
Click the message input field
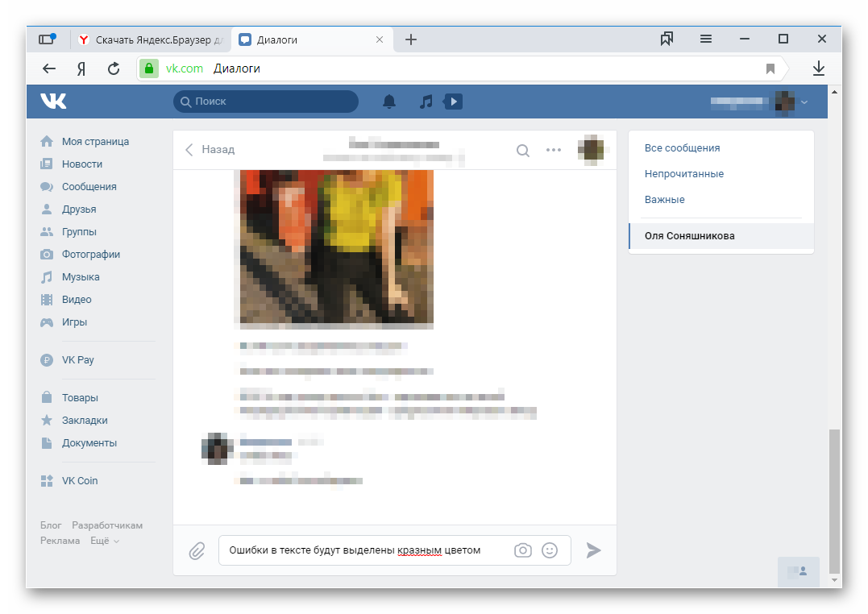point(363,550)
